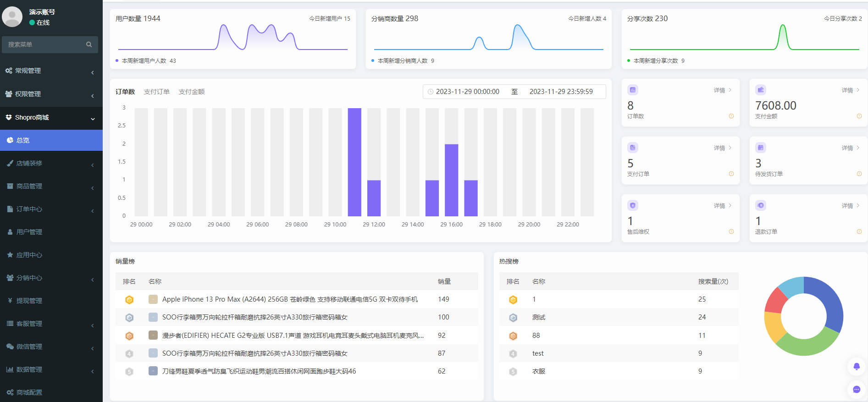The width and height of the screenshot is (868, 402).
Task: Click the notification bell icon
Action: pos(856,366)
